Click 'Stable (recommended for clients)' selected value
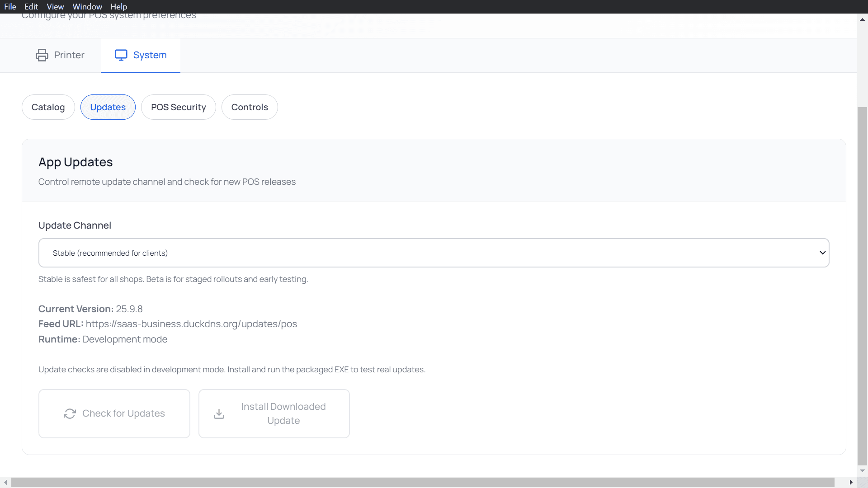Viewport: 868px width, 488px height. 110,253
